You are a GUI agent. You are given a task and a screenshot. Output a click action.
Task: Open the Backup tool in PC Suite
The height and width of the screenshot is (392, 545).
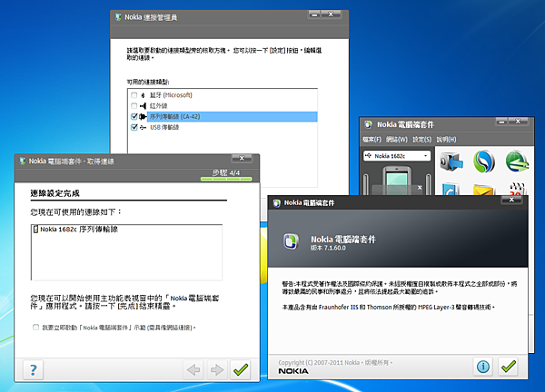point(451,162)
